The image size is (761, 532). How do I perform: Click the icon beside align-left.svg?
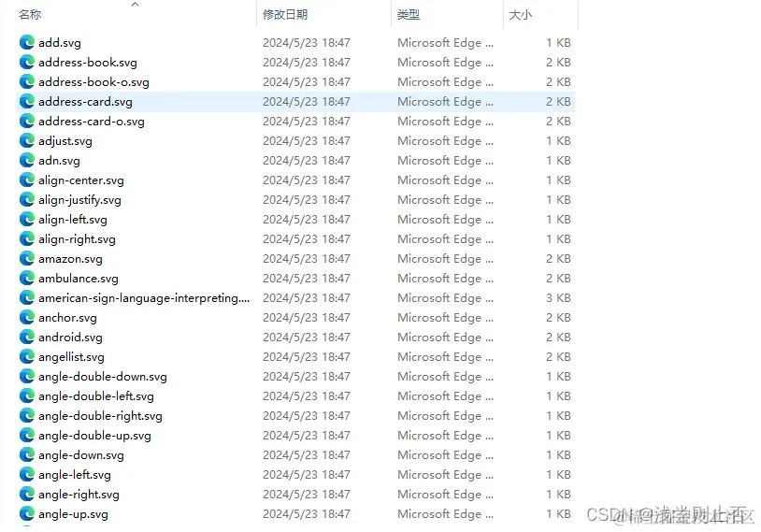(27, 220)
